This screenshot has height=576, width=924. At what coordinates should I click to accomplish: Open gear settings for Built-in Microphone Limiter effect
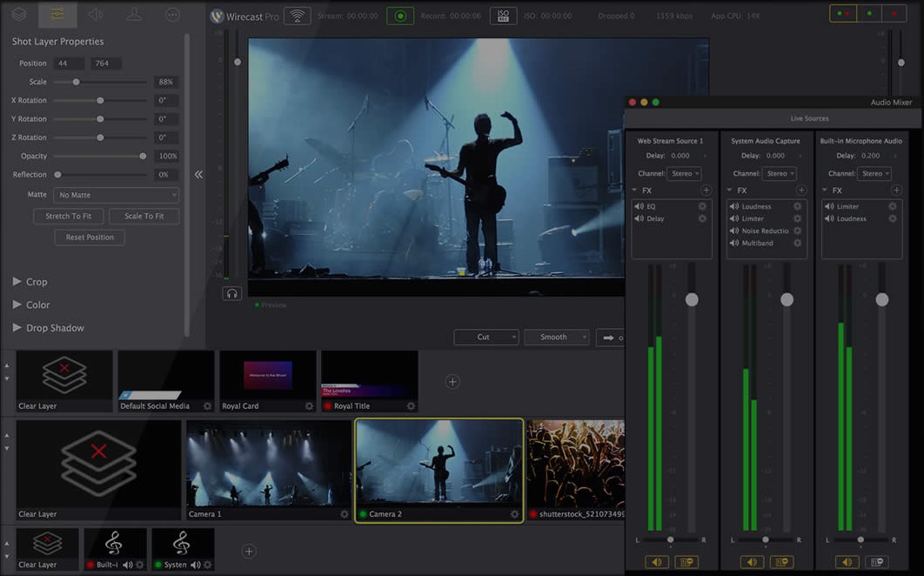(x=893, y=206)
